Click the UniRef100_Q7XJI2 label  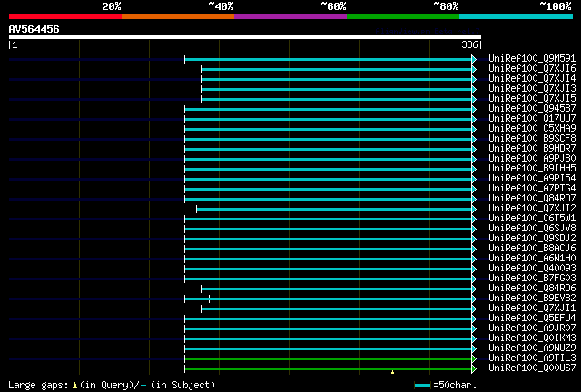click(532, 209)
